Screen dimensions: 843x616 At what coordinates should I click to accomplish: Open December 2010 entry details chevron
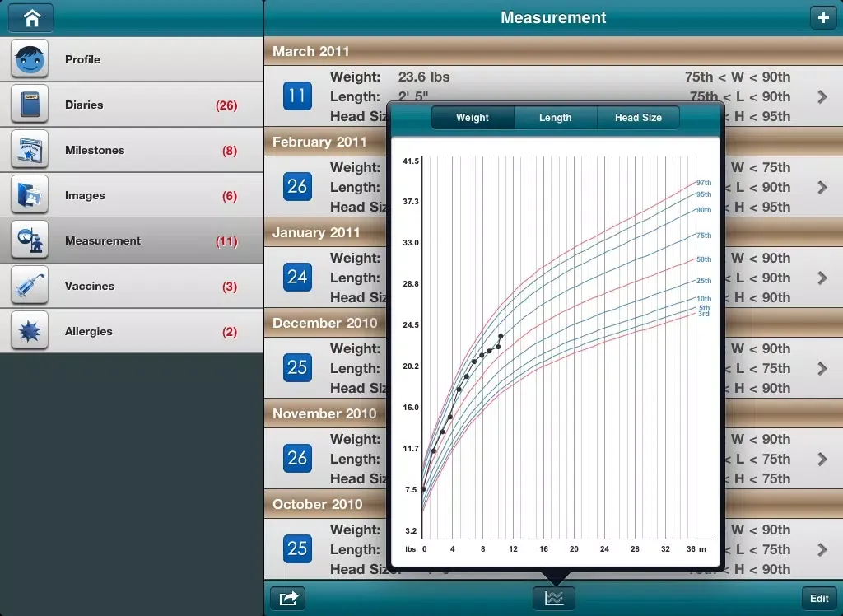point(822,368)
